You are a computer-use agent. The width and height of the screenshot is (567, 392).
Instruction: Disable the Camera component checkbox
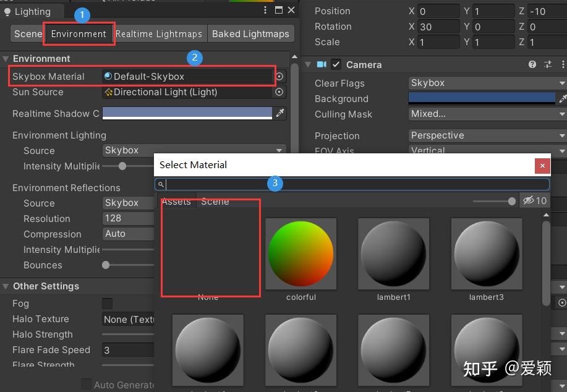click(335, 64)
